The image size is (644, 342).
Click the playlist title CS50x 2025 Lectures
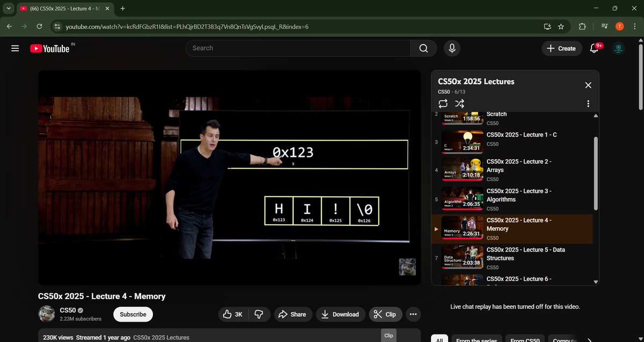point(476,81)
